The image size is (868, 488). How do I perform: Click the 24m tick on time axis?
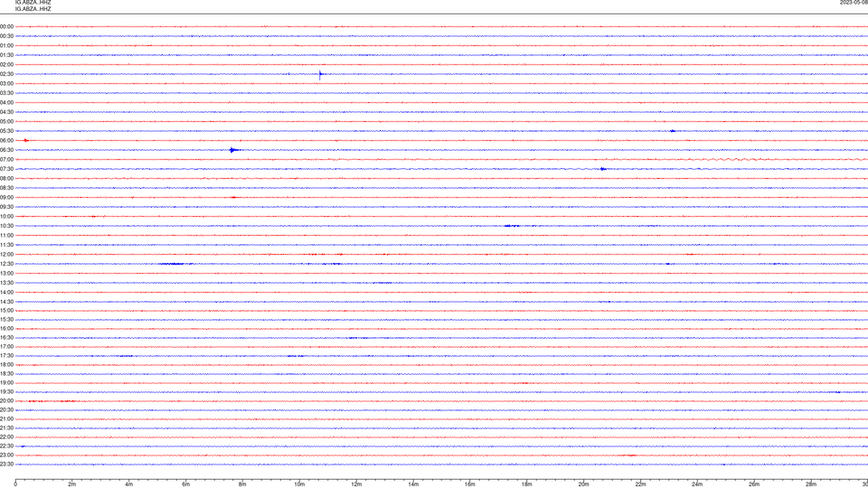coord(697,484)
